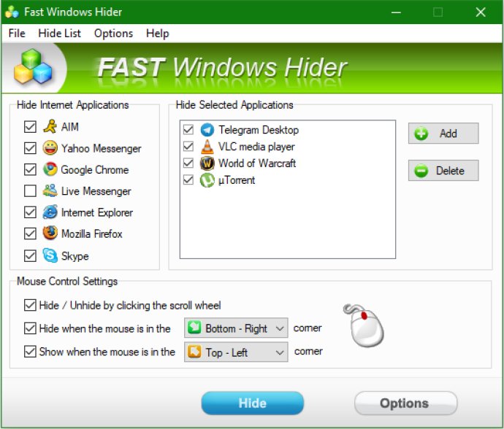Open the Options menu in menu bar
Screen dimensions: 504x429
click(113, 33)
